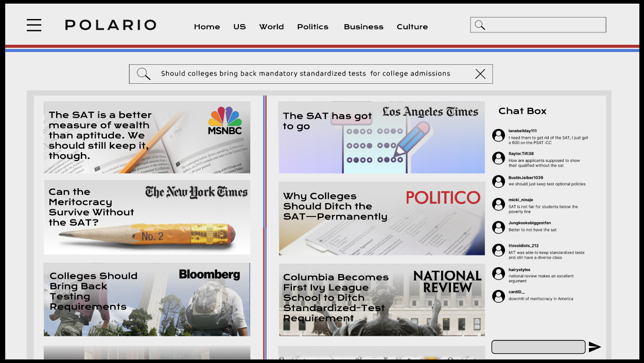Click the National Review logo
644x363 pixels.
[x=447, y=282]
